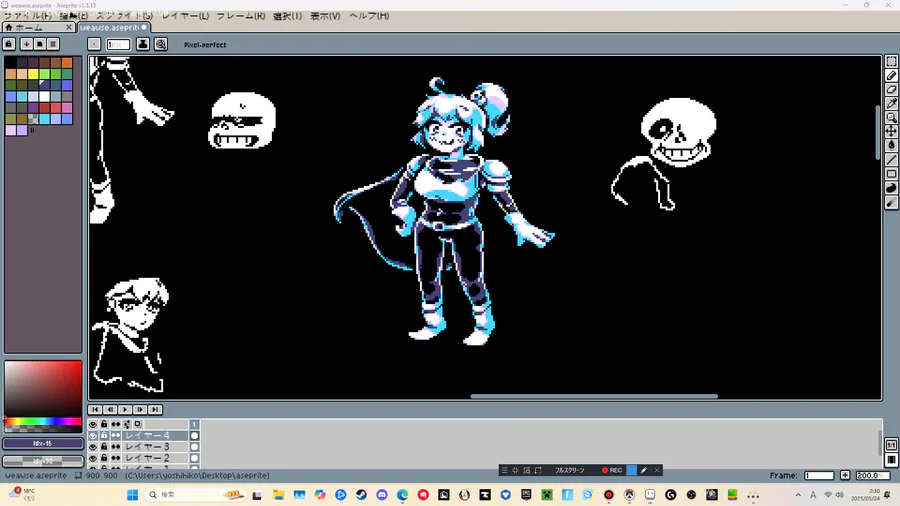Open the ヘルプ(H) menu
The width and height of the screenshot is (900, 506).
point(369,16)
